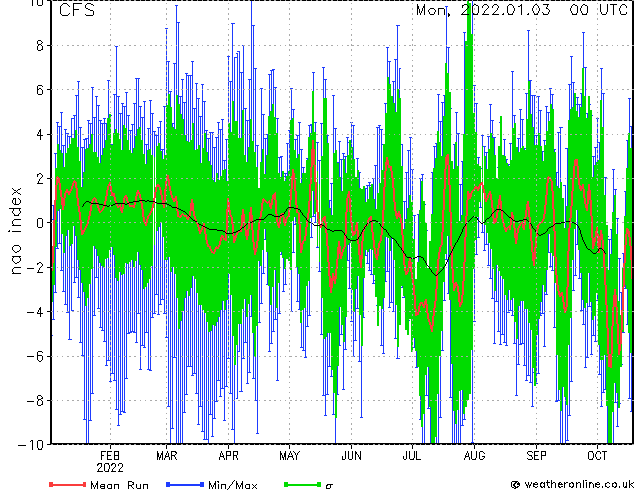Click the nao index axis title
The height and width of the screenshot is (490, 634).
pos(15,231)
